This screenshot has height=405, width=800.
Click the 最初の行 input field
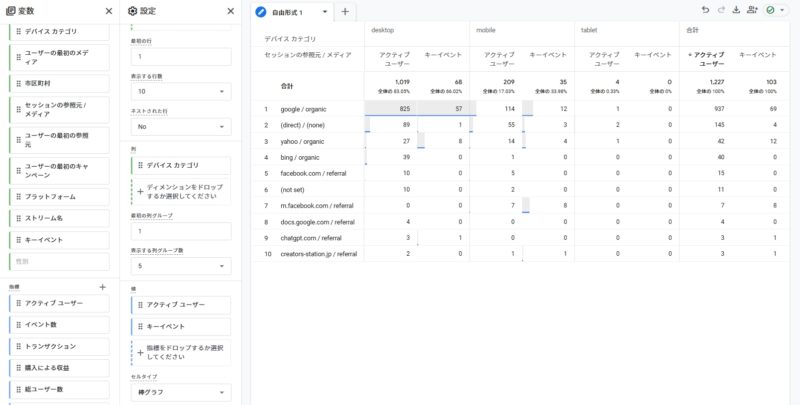click(181, 58)
